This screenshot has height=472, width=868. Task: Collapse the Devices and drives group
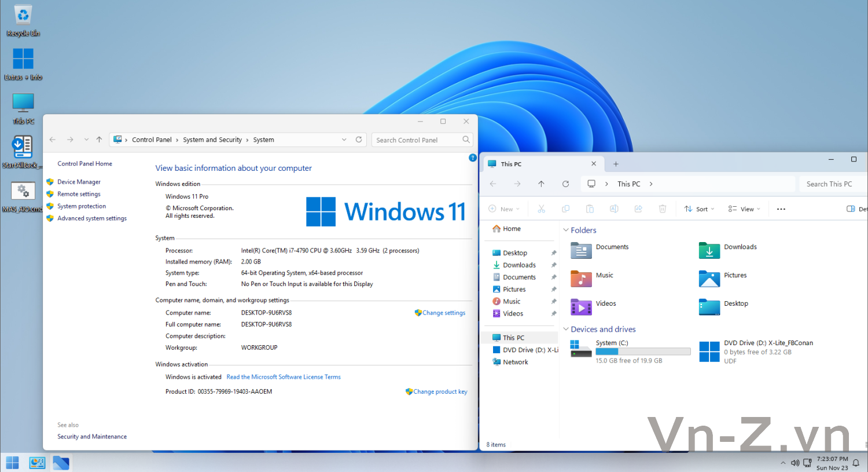566,330
